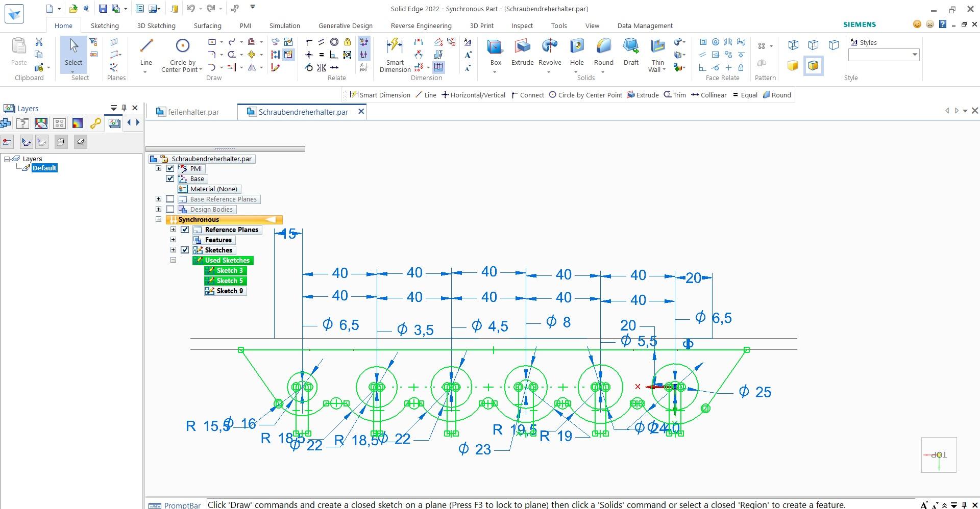Image resolution: width=980 pixels, height=509 pixels.
Task: Click the R 19 radius dimension
Action: [556, 436]
